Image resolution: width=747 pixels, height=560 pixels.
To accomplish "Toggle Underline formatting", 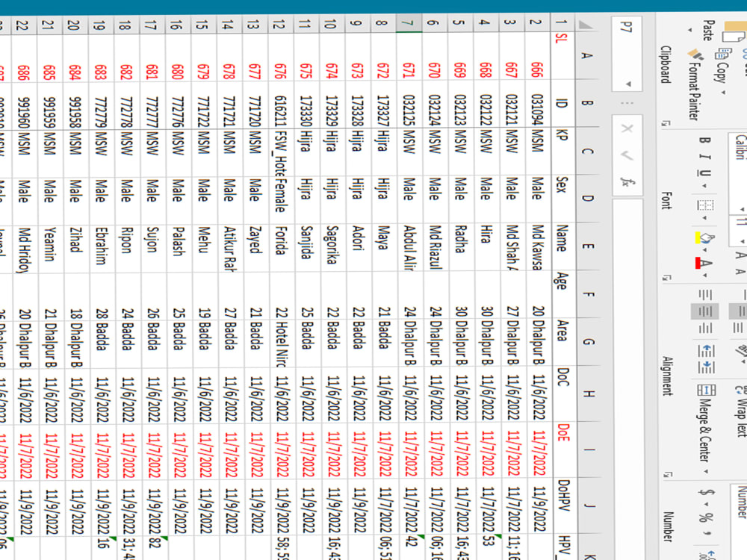I will click(704, 172).
